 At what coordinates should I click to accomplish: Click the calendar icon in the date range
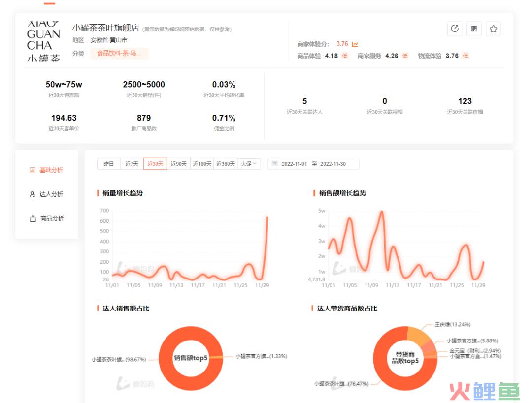(274, 164)
